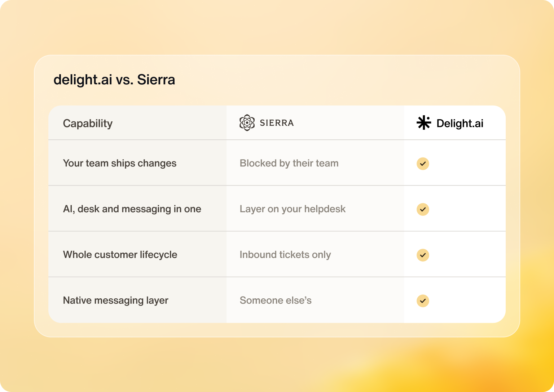Select the 'delight.ai vs. Sierra' heading
Screen dimensions: 554x392
(x=114, y=80)
